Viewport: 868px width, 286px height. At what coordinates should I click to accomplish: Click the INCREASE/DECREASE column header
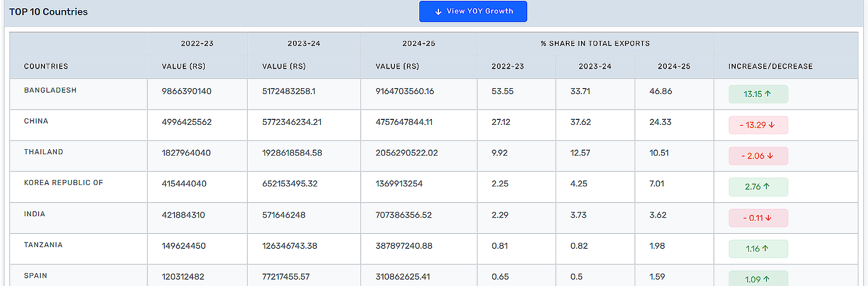pyautogui.click(x=770, y=67)
